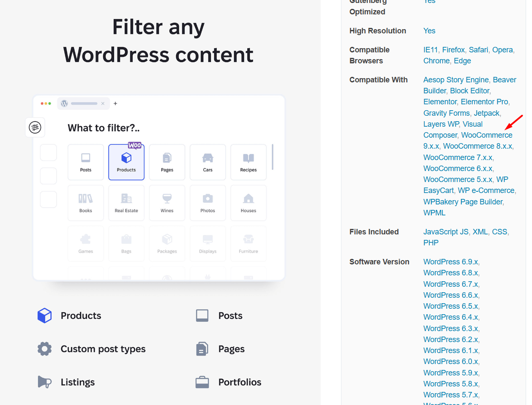
Task: Select the Bags tile
Action: tap(126, 244)
